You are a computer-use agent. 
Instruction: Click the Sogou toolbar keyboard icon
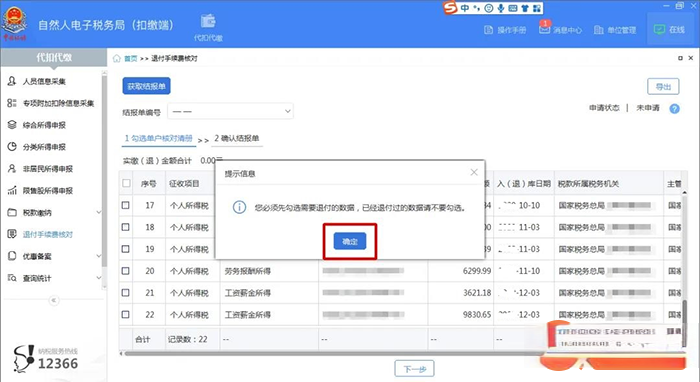coord(513,8)
